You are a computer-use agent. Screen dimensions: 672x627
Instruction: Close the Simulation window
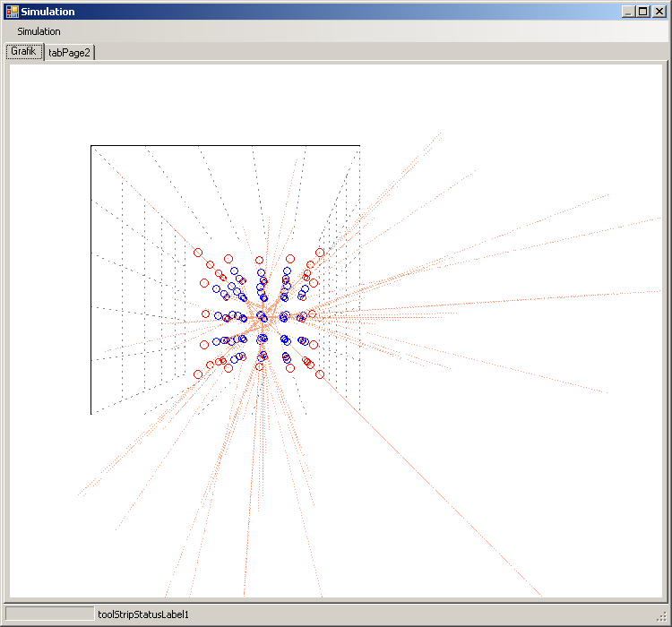(659, 12)
